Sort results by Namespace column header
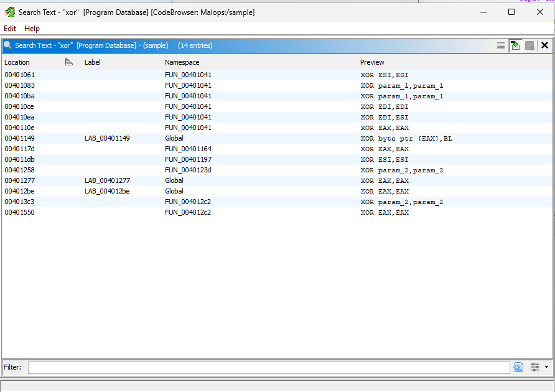Viewport: 555px width, 392px height. pos(182,62)
